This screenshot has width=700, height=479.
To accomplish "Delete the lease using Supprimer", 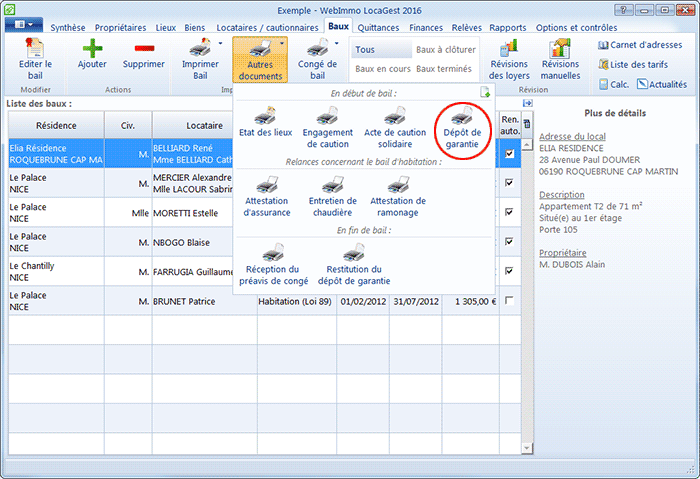I will 144,54.
